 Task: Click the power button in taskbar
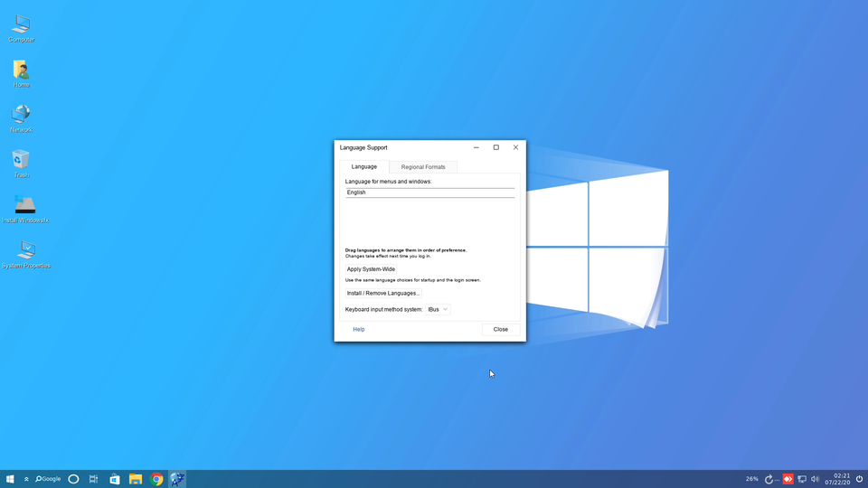(x=859, y=479)
